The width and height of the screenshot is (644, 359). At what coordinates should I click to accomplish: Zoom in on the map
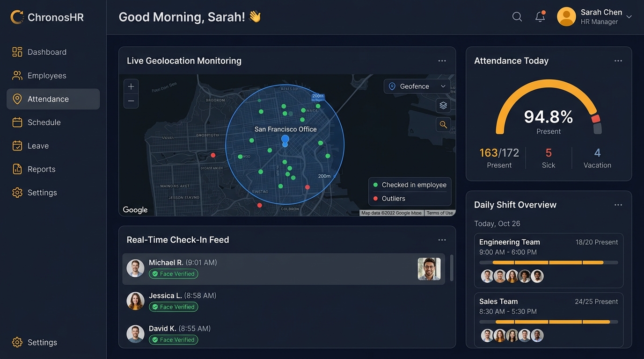pyautogui.click(x=131, y=86)
